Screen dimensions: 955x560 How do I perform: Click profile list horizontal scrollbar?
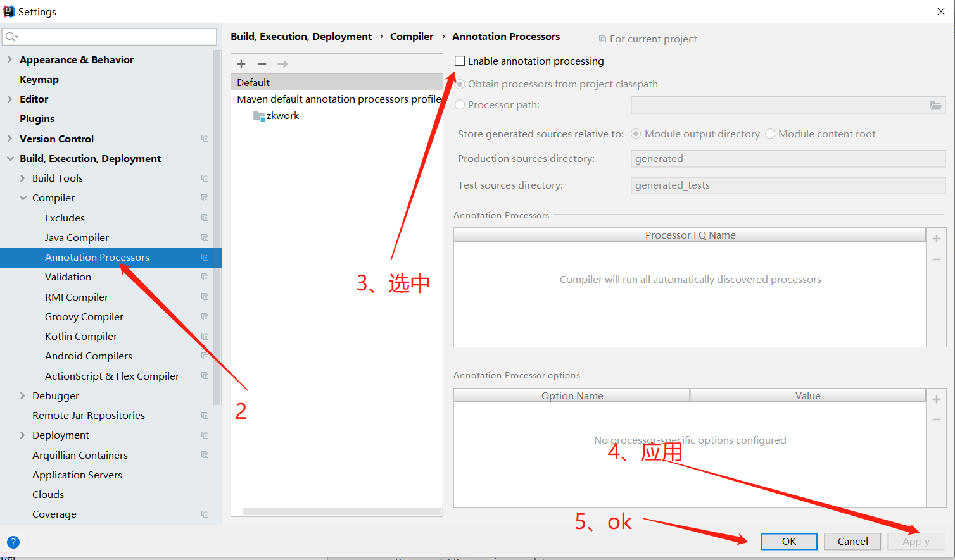[x=342, y=512]
